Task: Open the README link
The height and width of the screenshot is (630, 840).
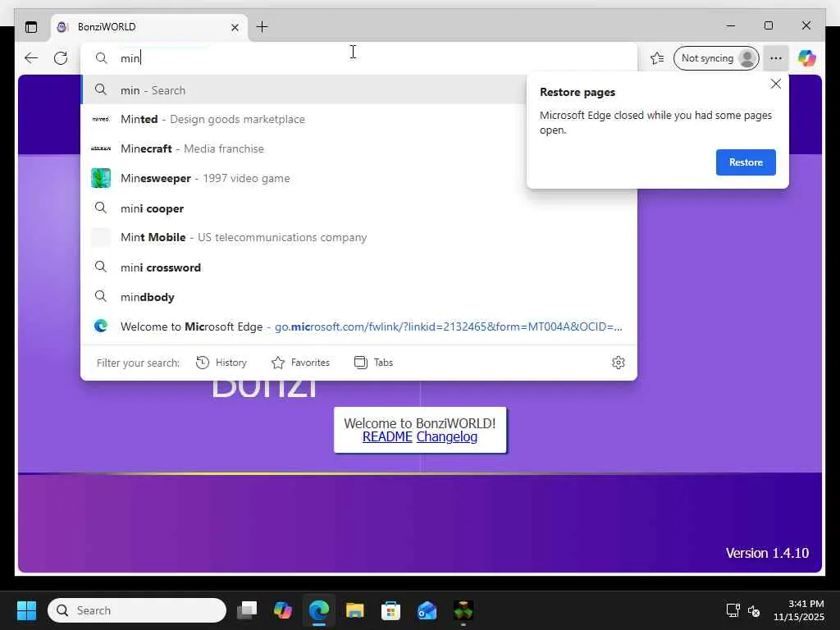Action: pos(387,437)
